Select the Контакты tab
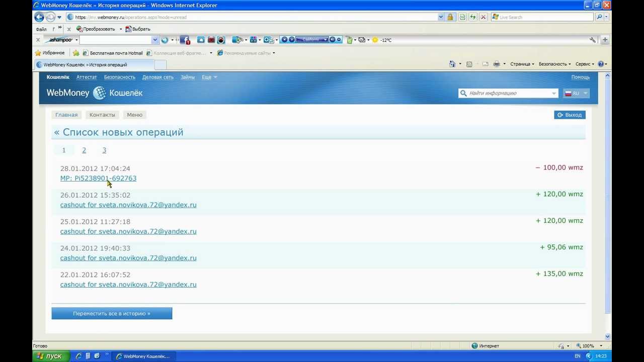 (x=102, y=115)
